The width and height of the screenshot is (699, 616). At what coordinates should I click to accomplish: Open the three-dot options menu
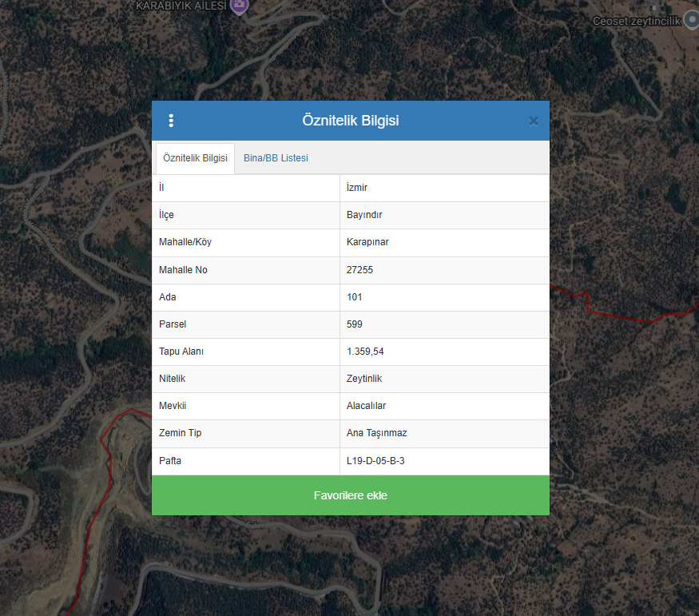click(x=171, y=121)
